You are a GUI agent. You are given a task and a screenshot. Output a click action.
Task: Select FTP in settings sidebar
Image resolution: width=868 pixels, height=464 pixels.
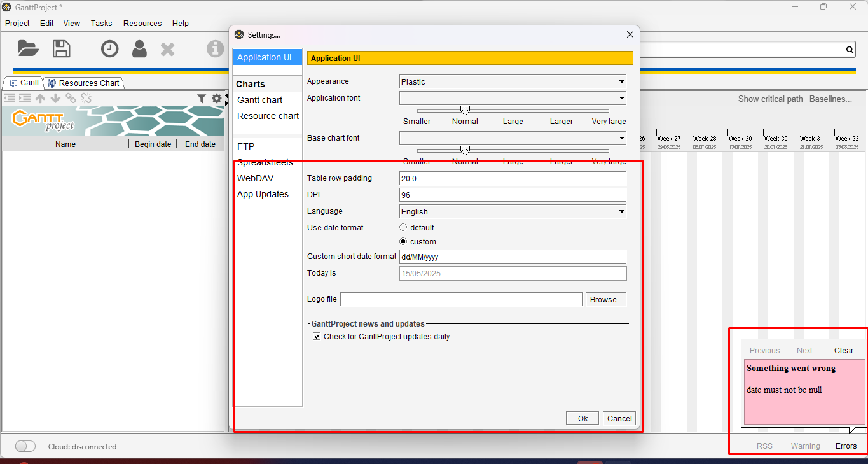[245, 146]
